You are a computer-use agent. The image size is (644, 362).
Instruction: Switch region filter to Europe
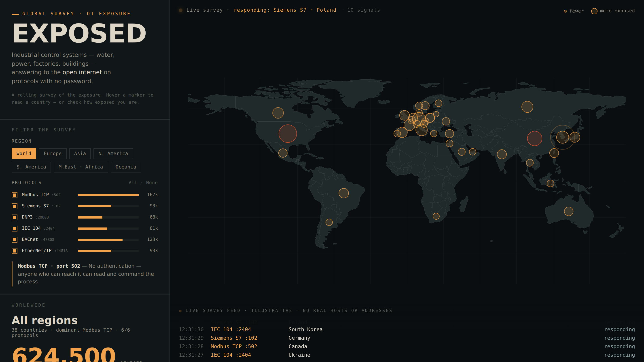click(x=53, y=154)
